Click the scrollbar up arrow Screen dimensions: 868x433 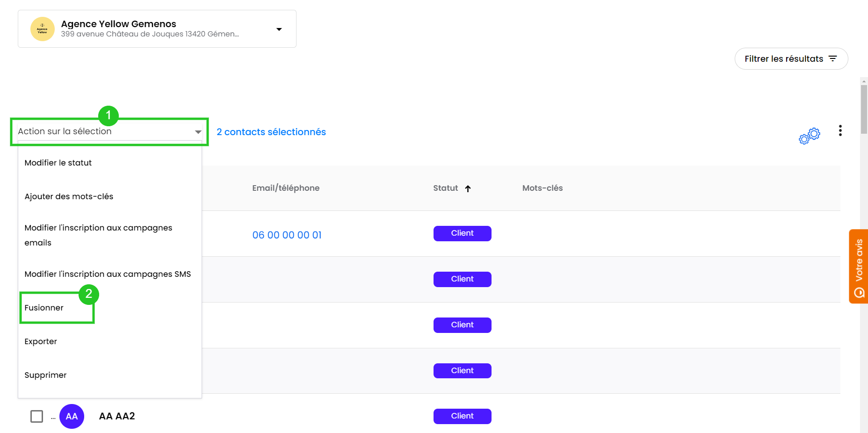coord(864,81)
